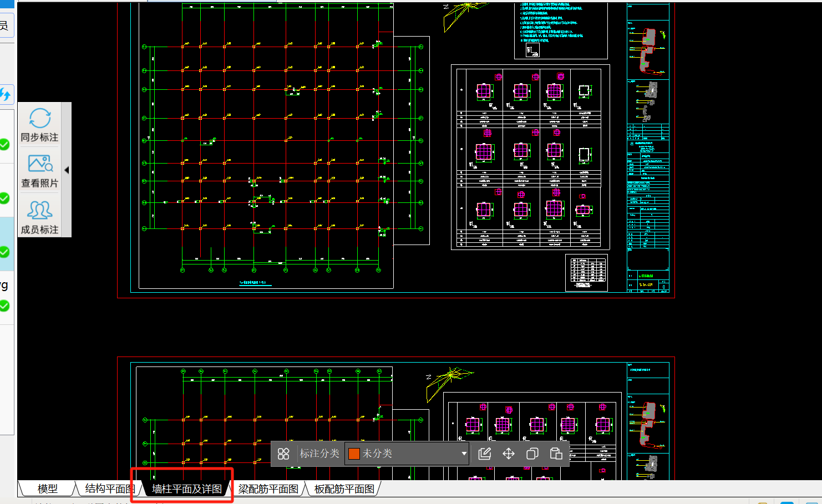Open the 板配筋平面图 tab
The height and width of the screenshot is (504, 822).
pos(344,489)
